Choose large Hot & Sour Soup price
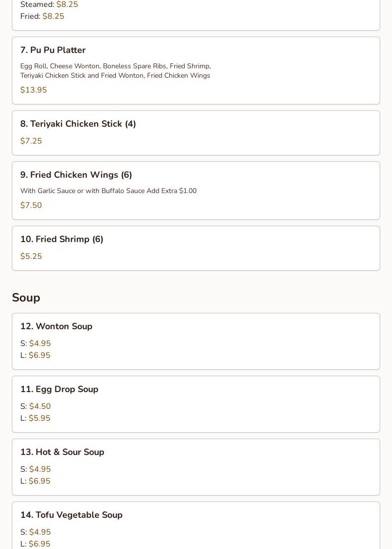The width and height of the screenshot is (392, 549). coord(35,481)
